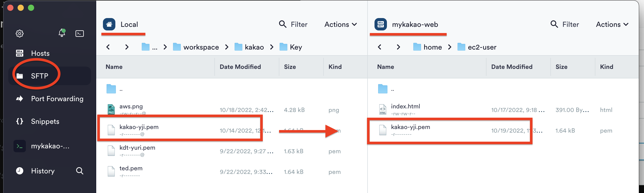This screenshot has width=644, height=193.
Task: Click the mykakao-web host icon
Action: pyautogui.click(x=381, y=24)
